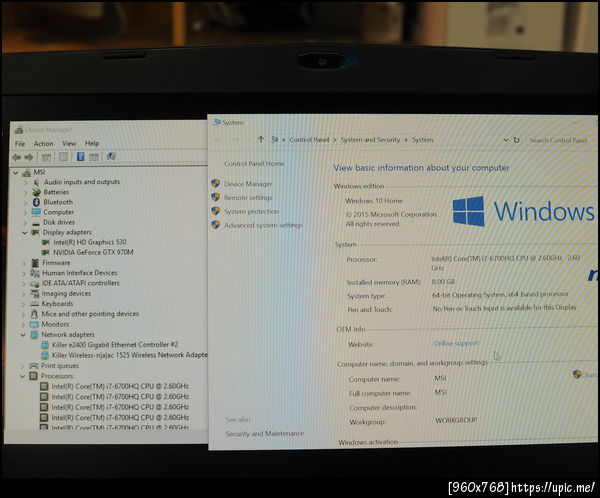Click Scan for hardware changes toolbar icon
The height and width of the screenshot is (498, 600).
111,156
